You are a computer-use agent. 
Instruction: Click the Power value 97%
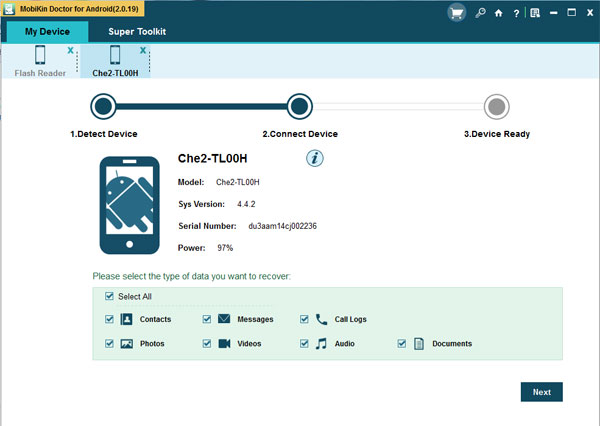[x=225, y=248]
